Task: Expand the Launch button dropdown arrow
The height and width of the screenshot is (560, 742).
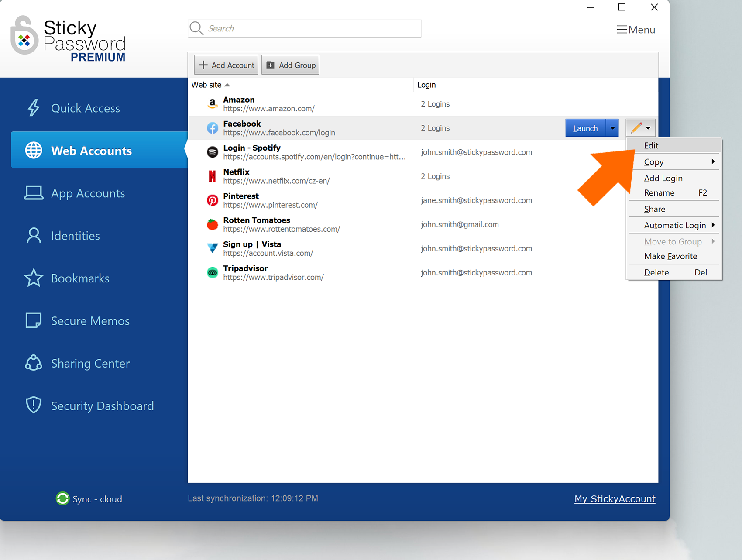Action: click(x=612, y=128)
